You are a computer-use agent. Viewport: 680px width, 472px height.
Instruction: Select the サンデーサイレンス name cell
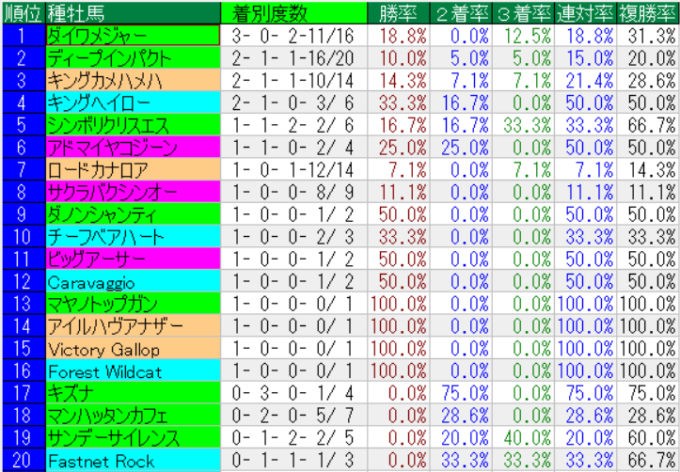(113, 440)
